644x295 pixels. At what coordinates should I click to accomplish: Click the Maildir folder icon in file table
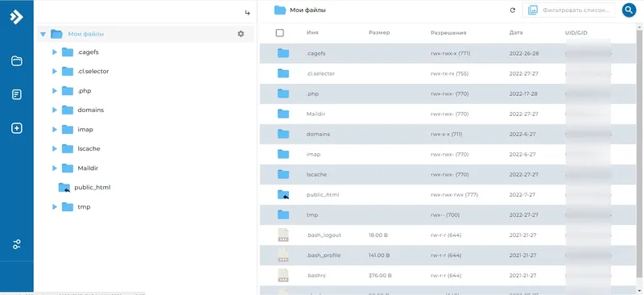tap(283, 114)
